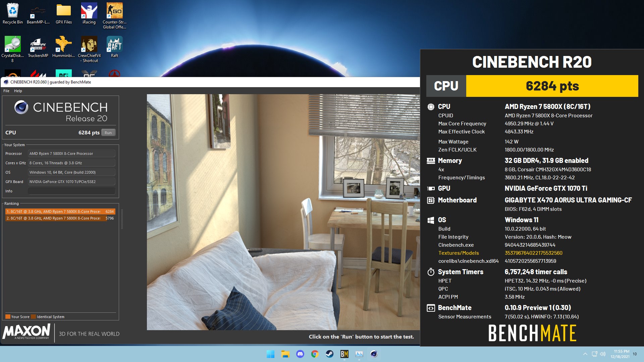Screen dimensions: 644x362
Task: Click the Cinebench window title bar icon
Action: [x=6, y=82]
